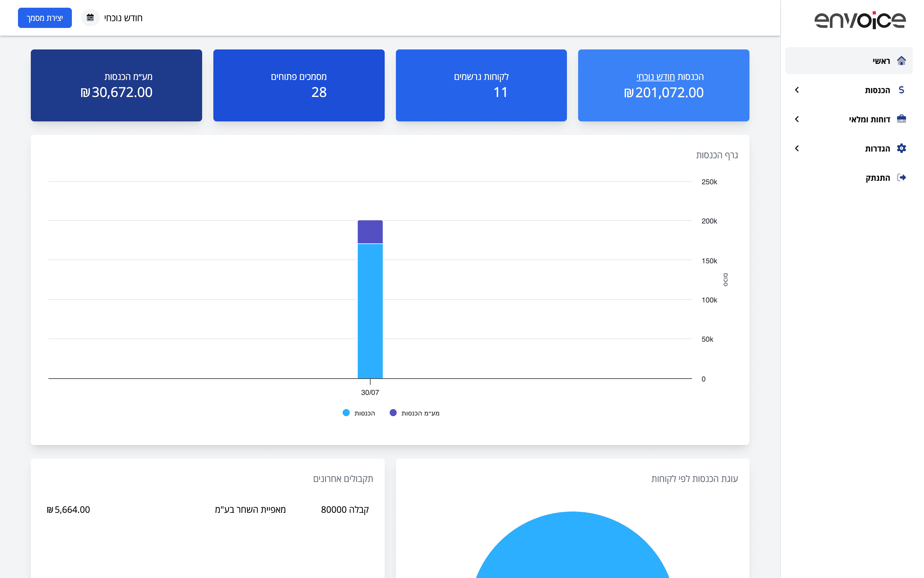Click the 250k y-axis label

[x=709, y=182]
